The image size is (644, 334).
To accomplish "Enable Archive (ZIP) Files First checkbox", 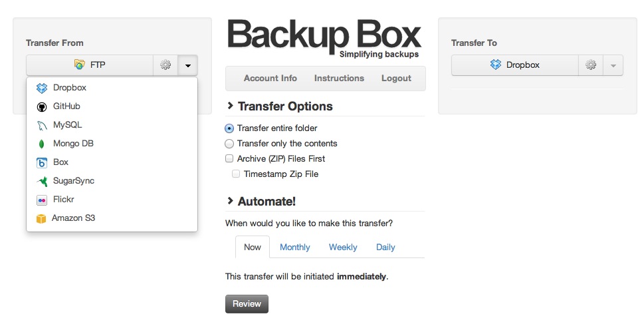I will click(229, 158).
